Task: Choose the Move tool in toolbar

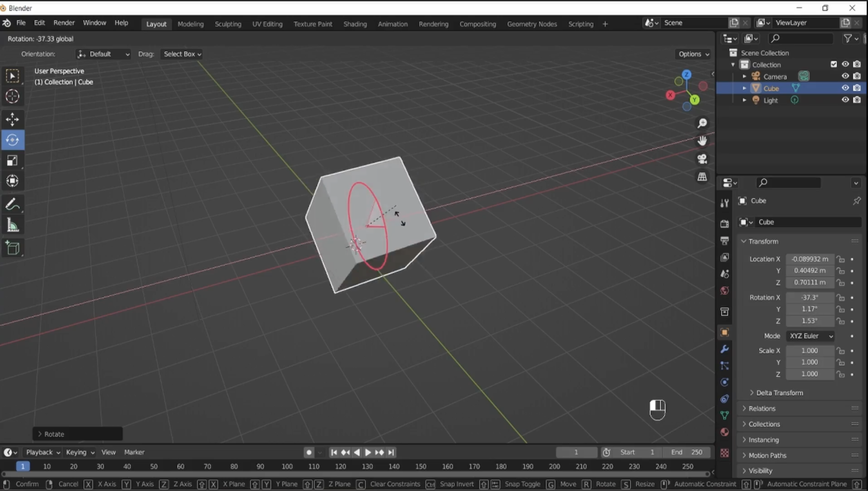Action: 12,119
